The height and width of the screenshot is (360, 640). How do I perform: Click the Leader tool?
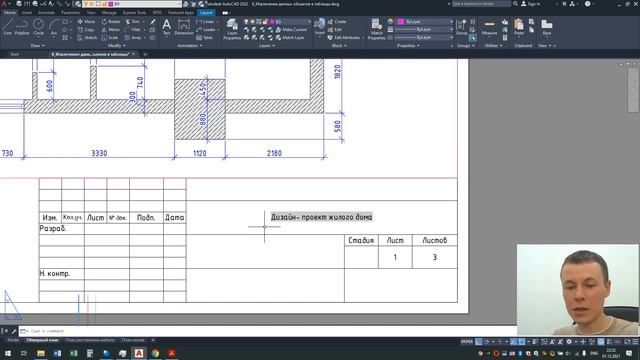coord(206,29)
